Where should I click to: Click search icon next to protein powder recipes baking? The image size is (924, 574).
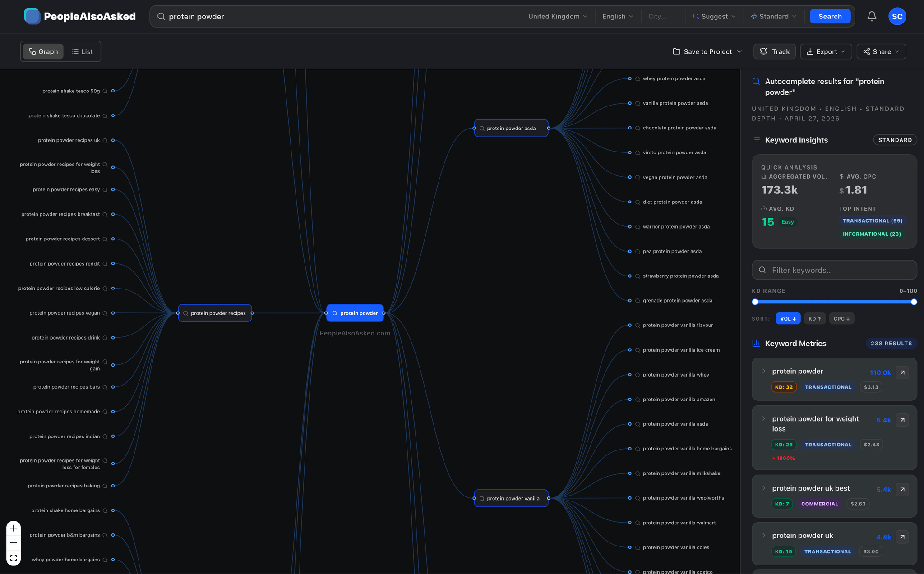click(x=105, y=486)
